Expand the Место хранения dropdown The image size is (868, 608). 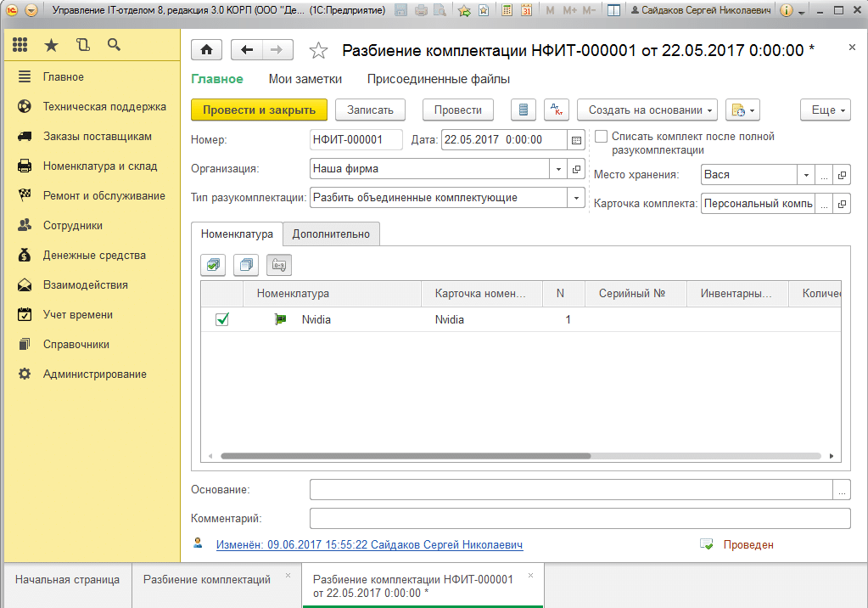pos(806,175)
